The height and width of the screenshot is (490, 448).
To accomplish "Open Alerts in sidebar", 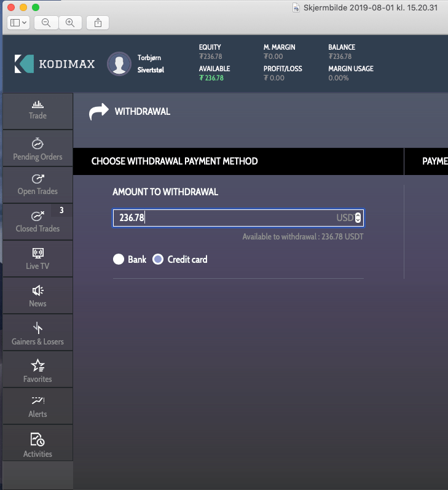I will pyautogui.click(x=37, y=406).
